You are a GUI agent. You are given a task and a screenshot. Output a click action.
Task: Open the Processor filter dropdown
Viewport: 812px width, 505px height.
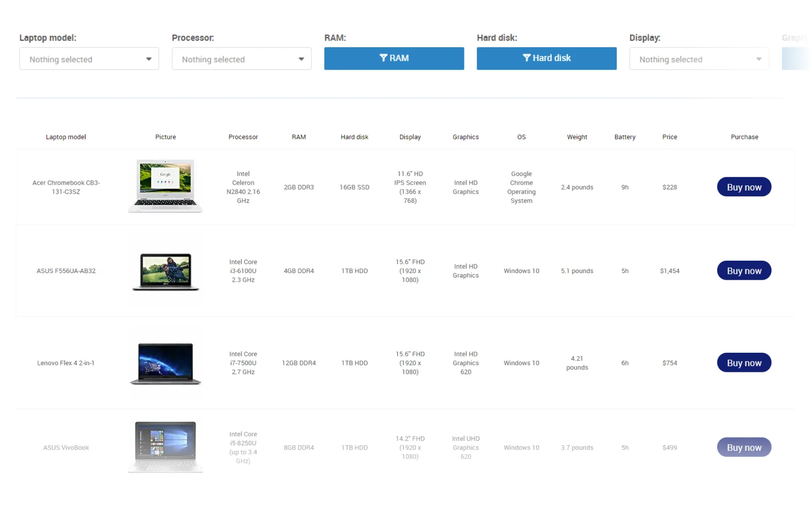[241, 59]
